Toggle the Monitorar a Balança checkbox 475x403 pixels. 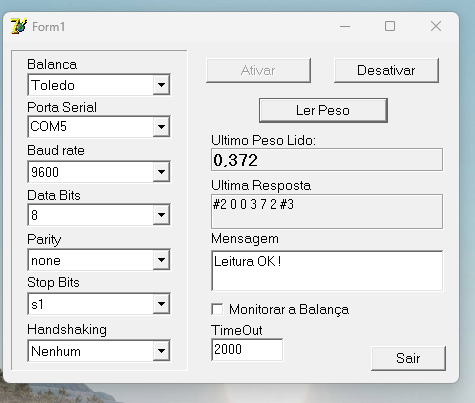click(217, 309)
